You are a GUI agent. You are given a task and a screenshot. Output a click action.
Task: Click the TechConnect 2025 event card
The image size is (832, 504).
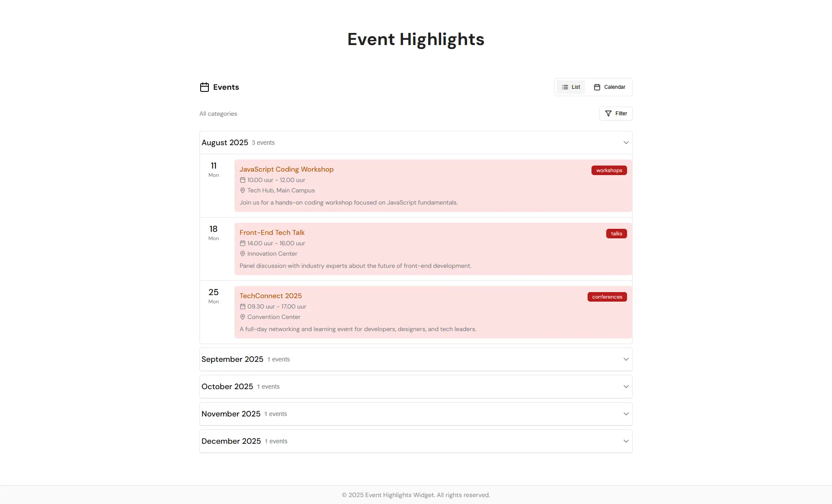pyautogui.click(x=270, y=296)
